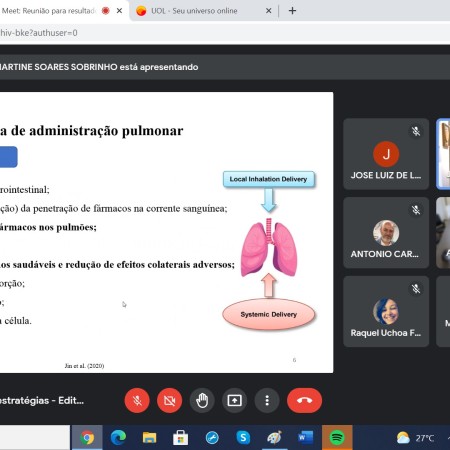Open the three-dot more options menu
The image size is (450, 450).
(267, 400)
